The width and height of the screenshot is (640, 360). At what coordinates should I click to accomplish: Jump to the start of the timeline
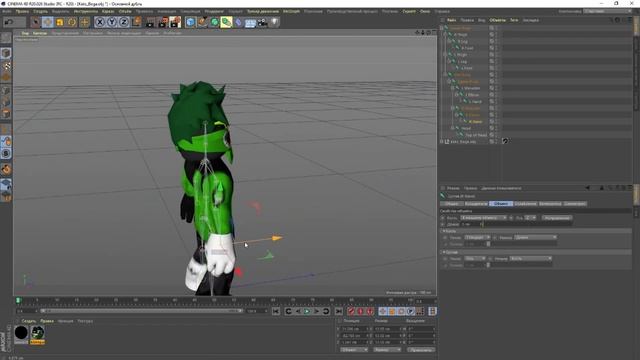pyautogui.click(x=276, y=311)
